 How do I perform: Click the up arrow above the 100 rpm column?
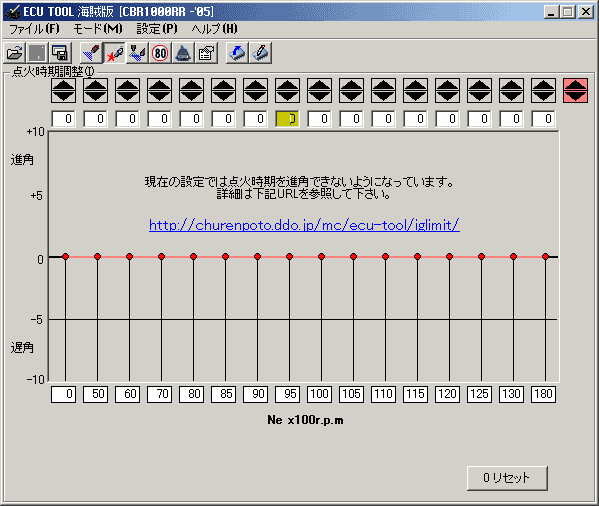[x=319, y=84]
